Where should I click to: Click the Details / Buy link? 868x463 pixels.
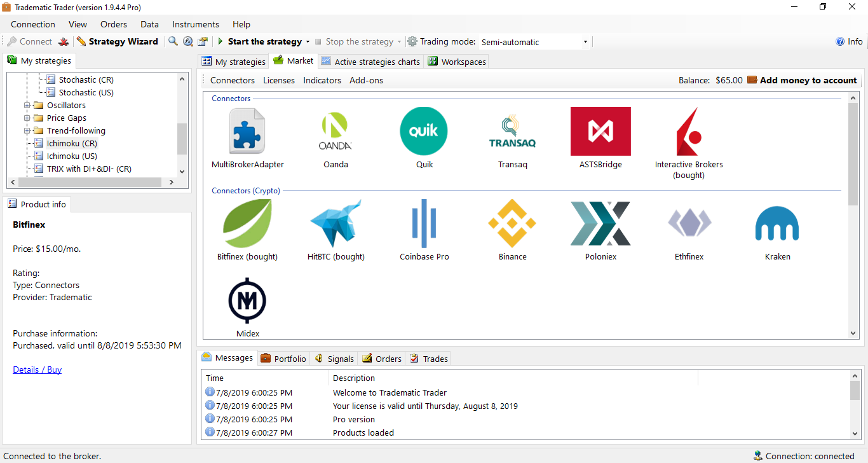click(x=37, y=370)
